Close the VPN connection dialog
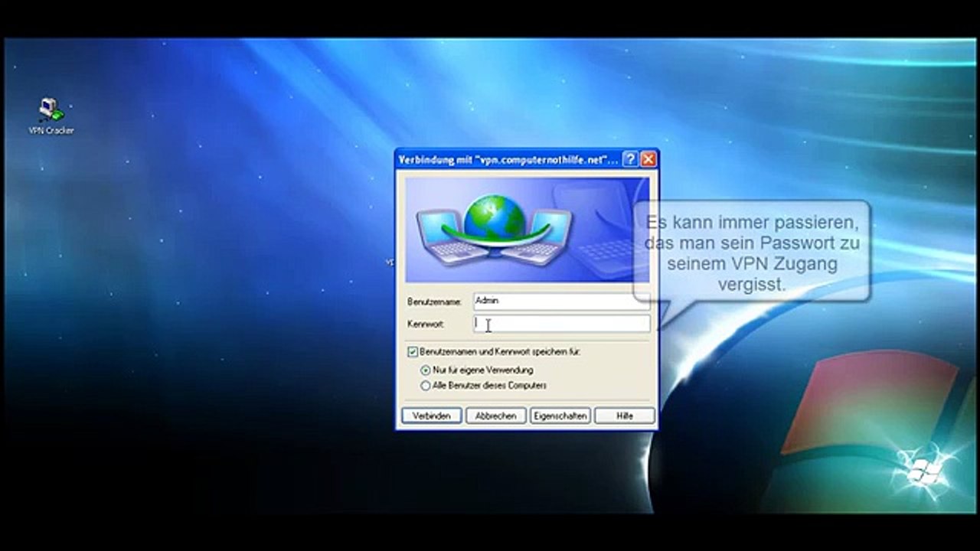Image resolution: width=980 pixels, height=551 pixels. pos(648,159)
